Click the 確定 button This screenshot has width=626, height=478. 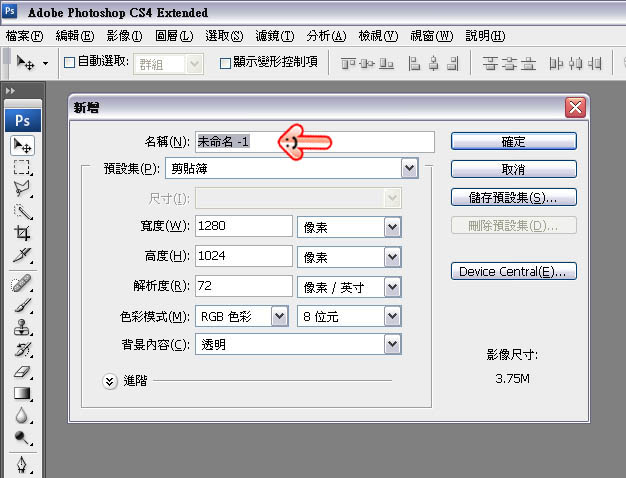514,141
